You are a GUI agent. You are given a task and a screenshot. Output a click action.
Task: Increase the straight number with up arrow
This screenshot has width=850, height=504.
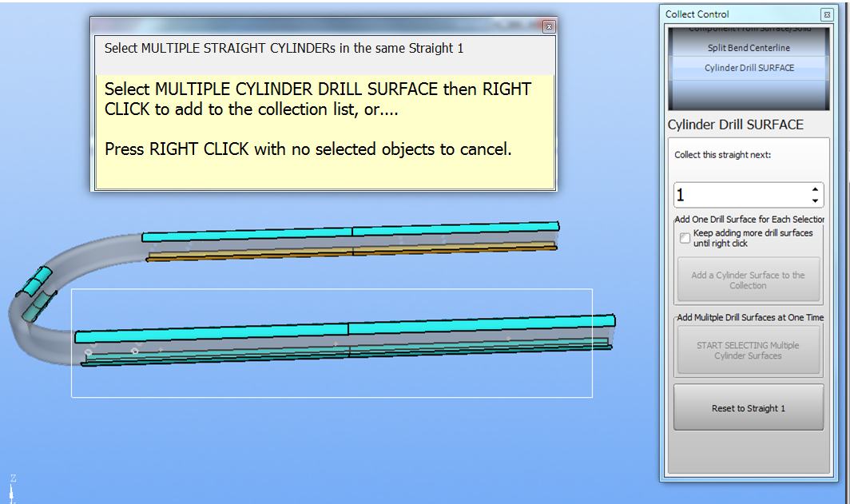(814, 190)
